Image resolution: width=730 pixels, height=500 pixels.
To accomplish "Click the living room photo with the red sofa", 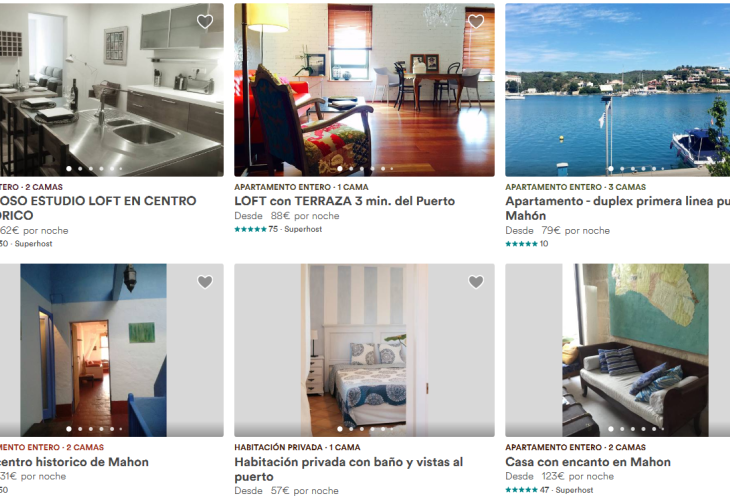I will point(365,90).
